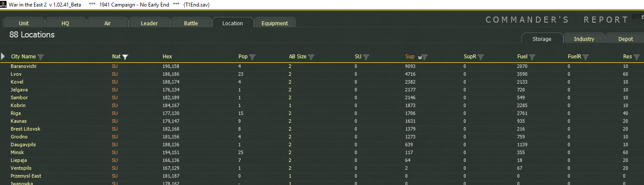644x185 pixels.
Task: Click the Minsk row hex 194,151
Action: (x=171, y=152)
